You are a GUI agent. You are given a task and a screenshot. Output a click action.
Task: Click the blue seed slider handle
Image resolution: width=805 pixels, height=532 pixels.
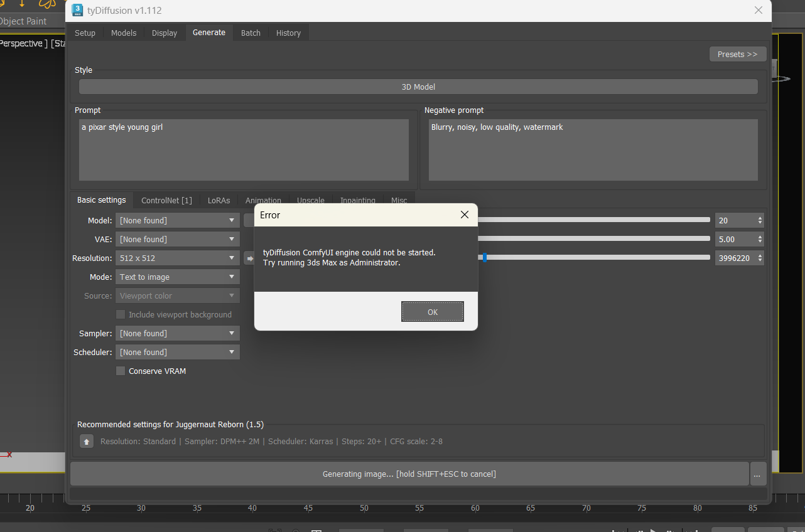[485, 257]
